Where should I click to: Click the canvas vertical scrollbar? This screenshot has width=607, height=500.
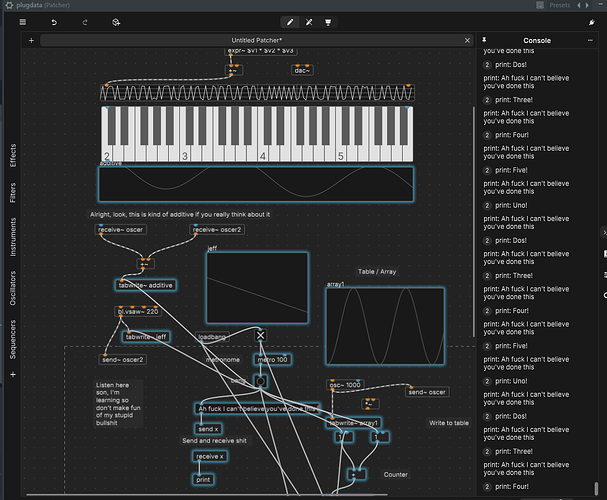pos(473,221)
